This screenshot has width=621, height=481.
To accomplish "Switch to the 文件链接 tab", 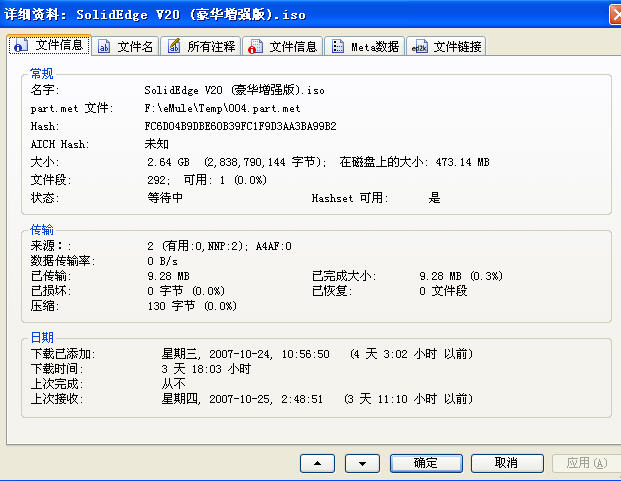I will (x=446, y=46).
